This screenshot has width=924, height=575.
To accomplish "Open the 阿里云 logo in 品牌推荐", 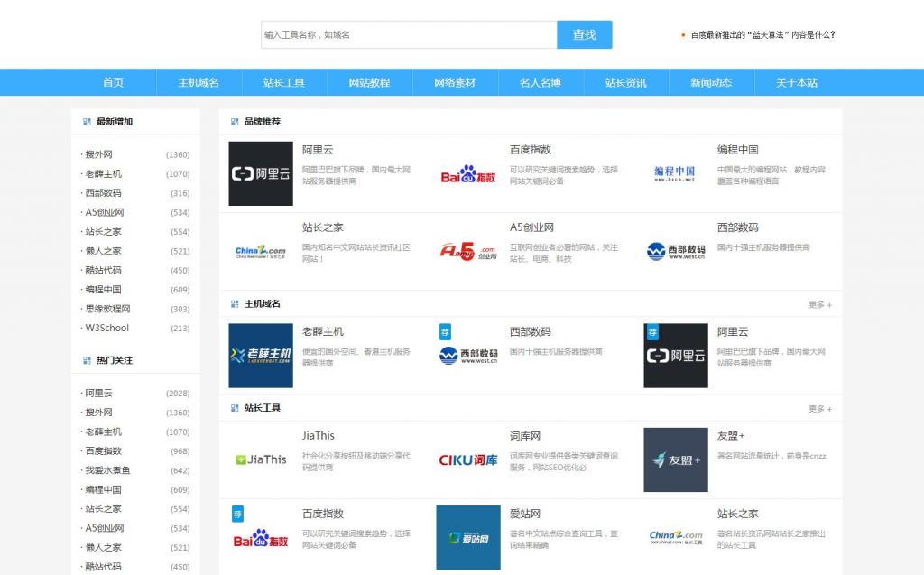I will pos(261,173).
